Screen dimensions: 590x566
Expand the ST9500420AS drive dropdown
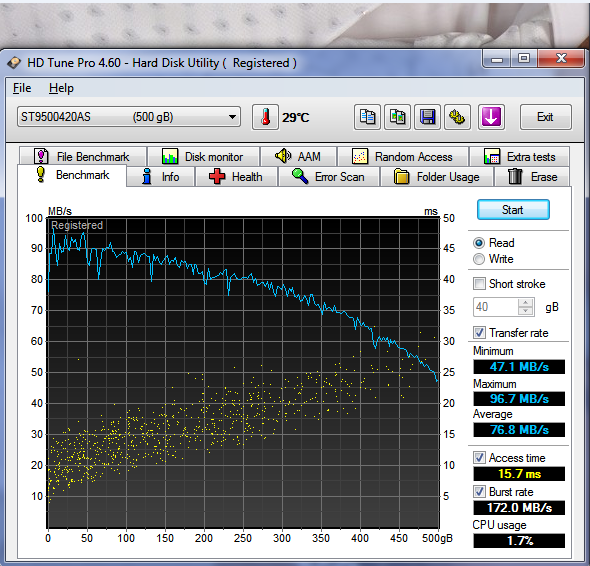tap(233, 117)
